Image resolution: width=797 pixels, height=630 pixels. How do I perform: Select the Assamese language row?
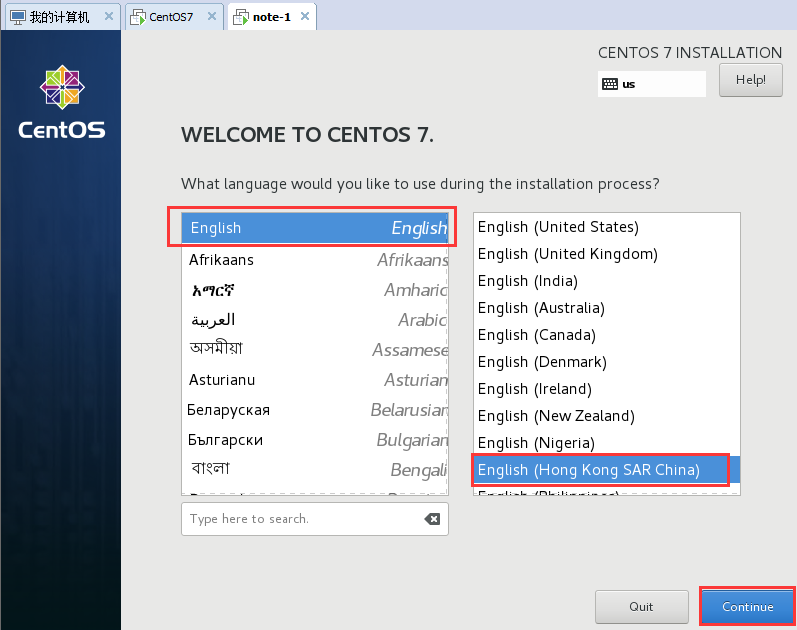coord(315,350)
